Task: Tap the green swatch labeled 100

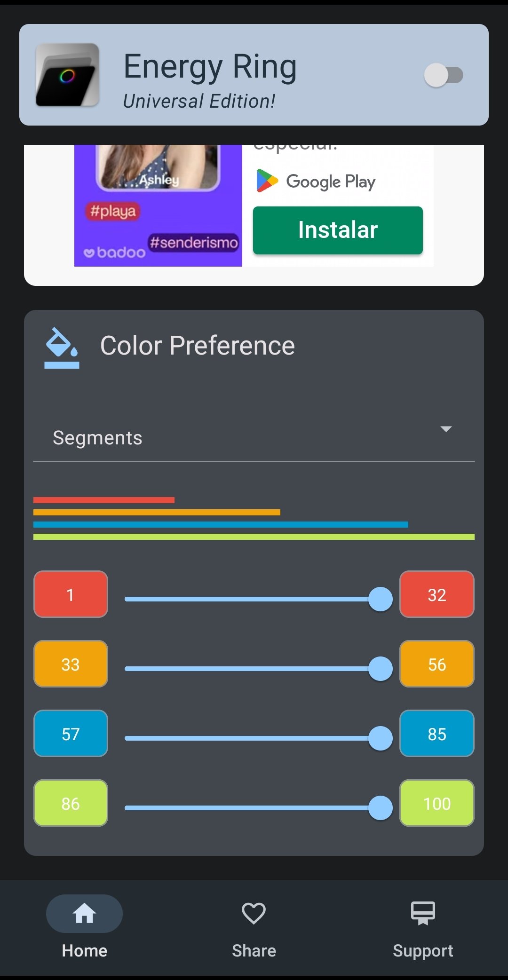Action: 437,803
